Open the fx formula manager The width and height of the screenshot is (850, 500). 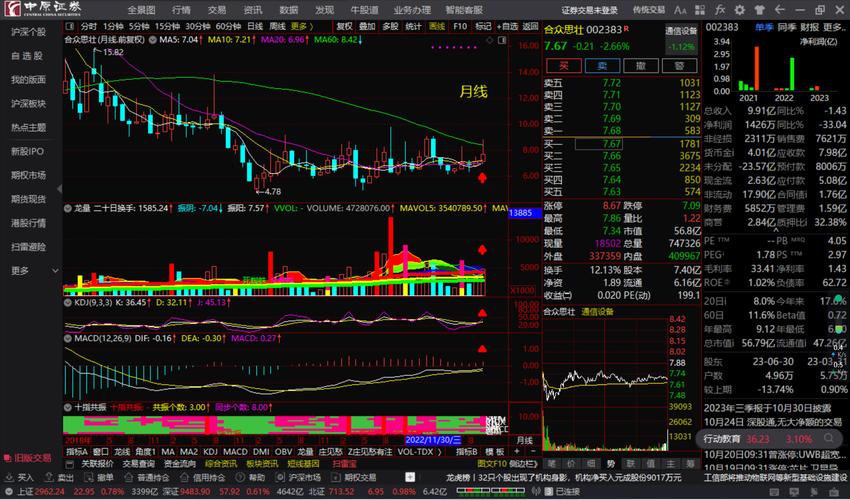720,10
